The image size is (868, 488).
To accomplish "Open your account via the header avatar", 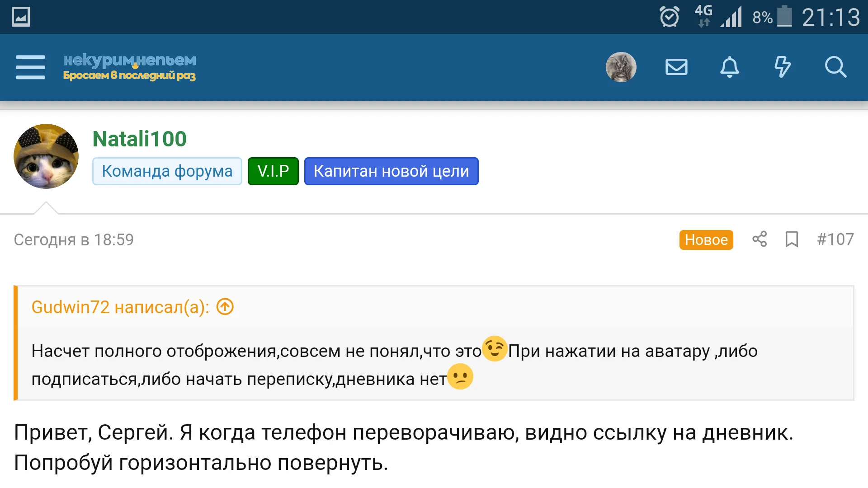I will 621,67.
